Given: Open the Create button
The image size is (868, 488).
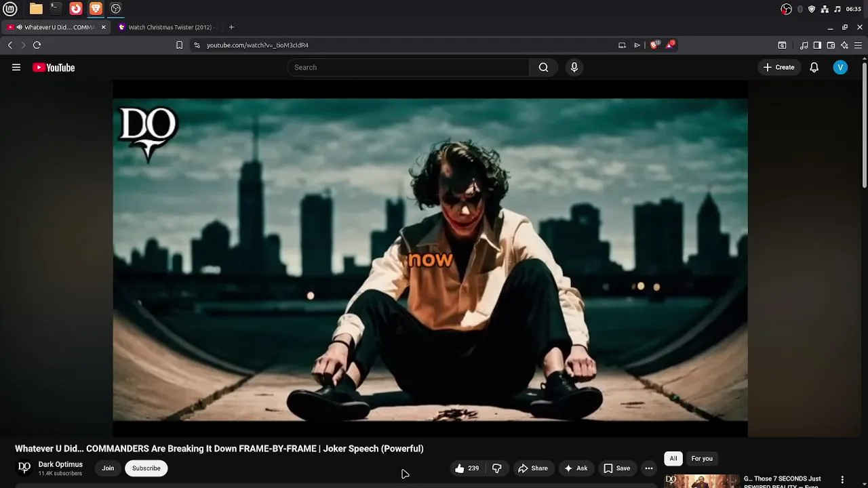Looking at the screenshot, I should click(778, 67).
